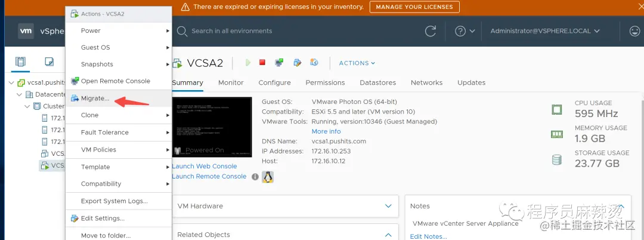Viewport: 644px width, 240px height.
Task: Click the Refresh icon in the header
Action: click(x=431, y=31)
